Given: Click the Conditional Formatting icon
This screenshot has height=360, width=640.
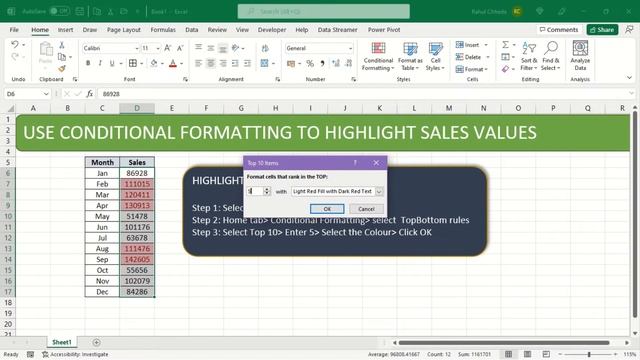Looking at the screenshot, I should click(378, 49).
